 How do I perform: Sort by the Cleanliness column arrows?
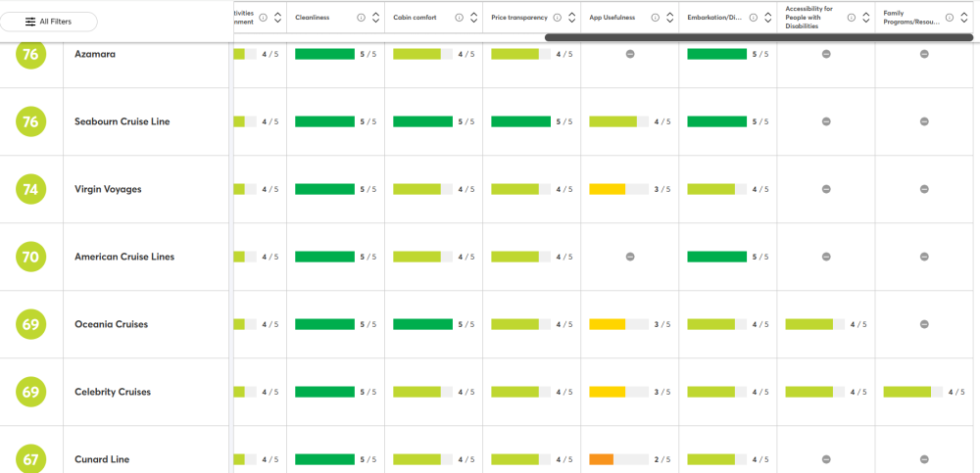coord(375,18)
